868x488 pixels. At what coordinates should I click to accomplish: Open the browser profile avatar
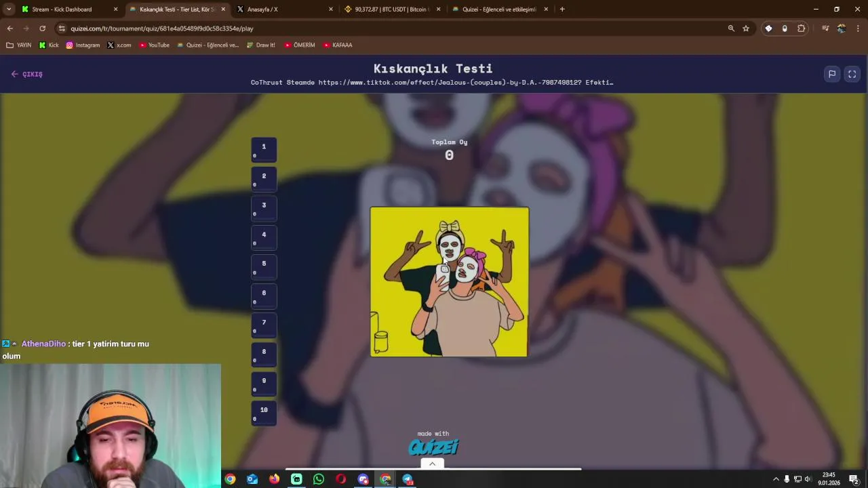842,28
